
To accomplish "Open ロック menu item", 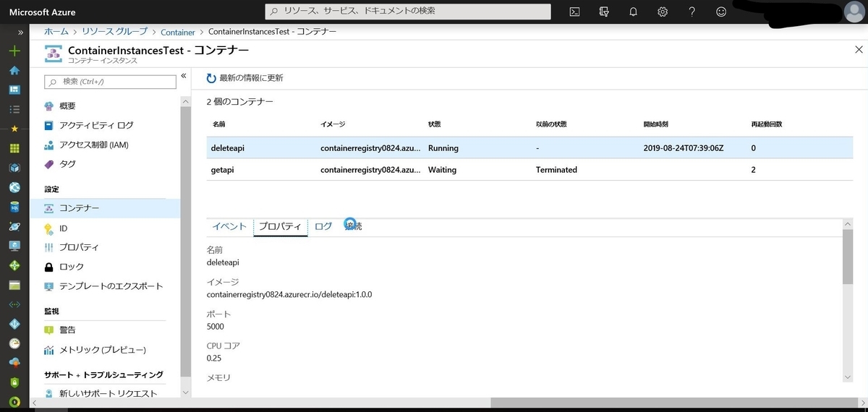I will (x=105, y=267).
